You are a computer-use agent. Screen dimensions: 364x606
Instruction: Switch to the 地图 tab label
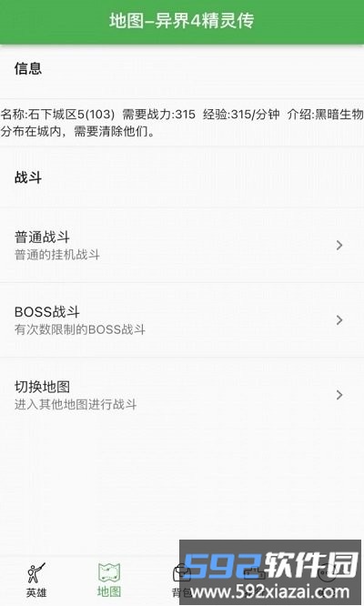pos(109,591)
